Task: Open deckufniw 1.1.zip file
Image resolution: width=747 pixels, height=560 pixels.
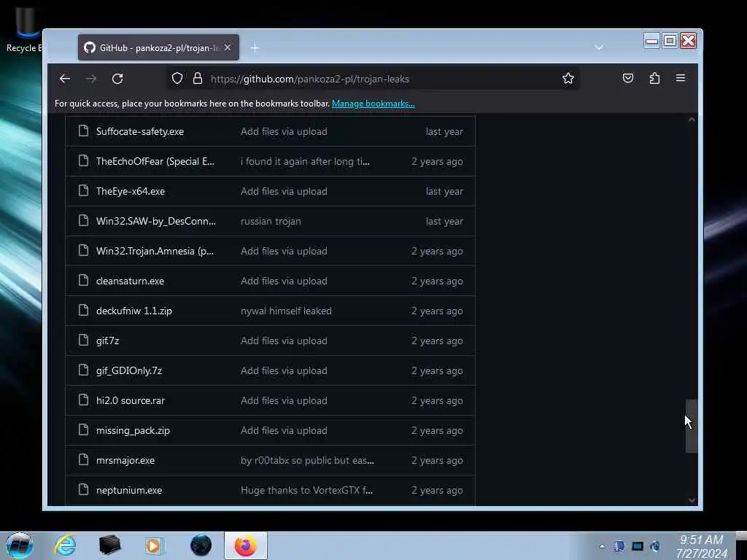Action: 134,311
